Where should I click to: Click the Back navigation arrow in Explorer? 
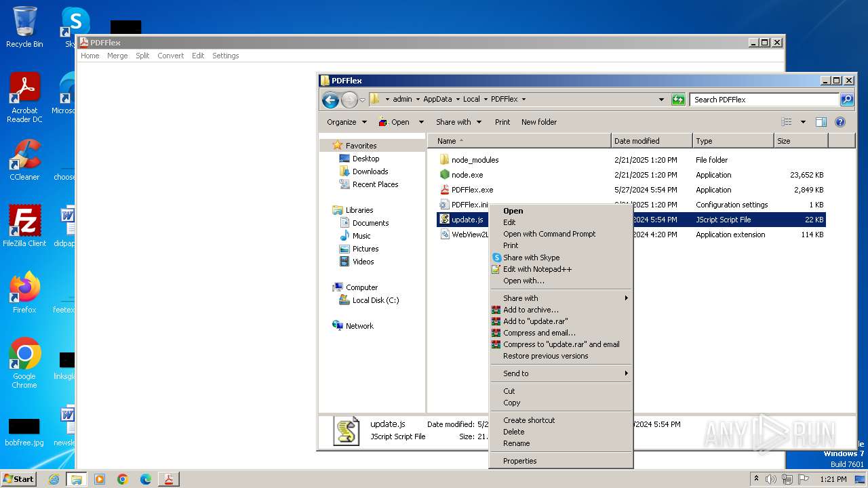pos(330,100)
